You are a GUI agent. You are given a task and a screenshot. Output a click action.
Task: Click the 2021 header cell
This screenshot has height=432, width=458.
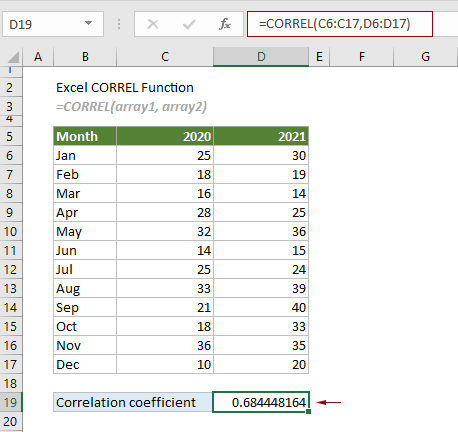point(261,136)
